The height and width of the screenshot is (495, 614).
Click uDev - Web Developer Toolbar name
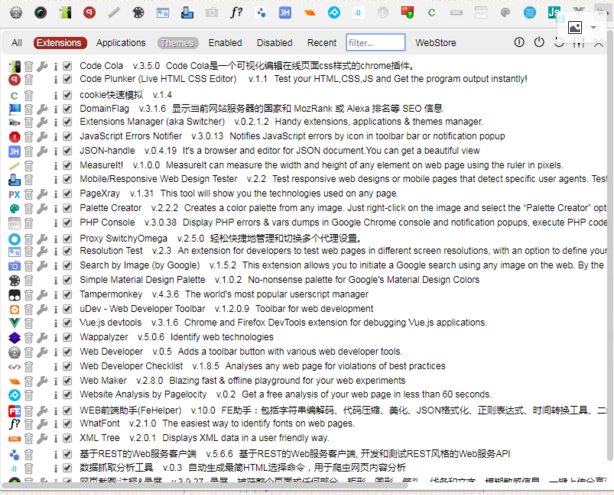[142, 309]
